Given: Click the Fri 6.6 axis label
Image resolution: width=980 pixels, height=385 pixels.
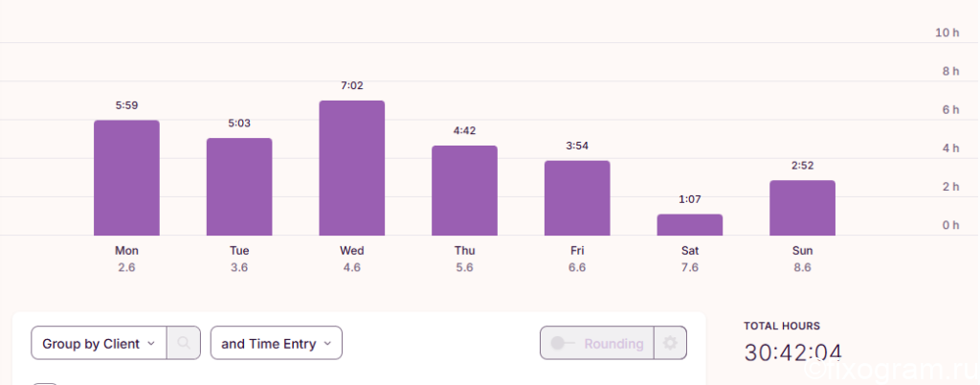Looking at the screenshot, I should 577,259.
